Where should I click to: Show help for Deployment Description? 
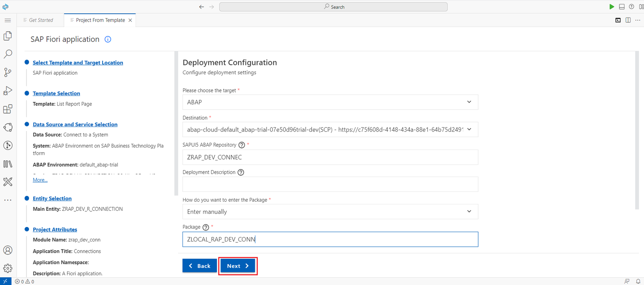[241, 173]
